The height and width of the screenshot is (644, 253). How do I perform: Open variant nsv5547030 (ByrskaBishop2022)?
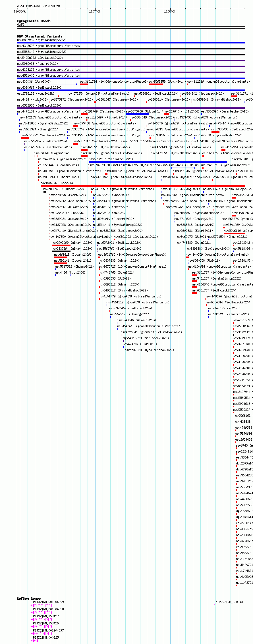(x=42, y=40)
